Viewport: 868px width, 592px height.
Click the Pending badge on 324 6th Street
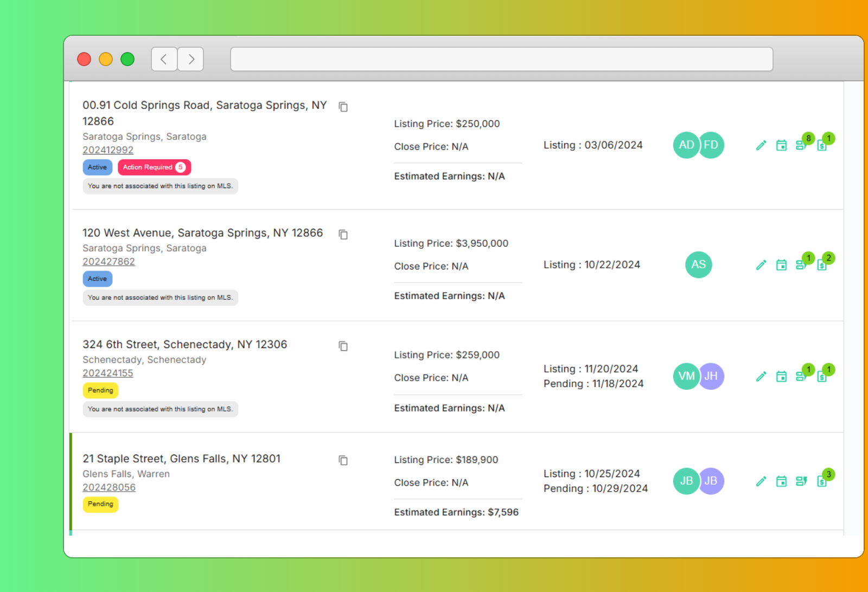click(100, 390)
